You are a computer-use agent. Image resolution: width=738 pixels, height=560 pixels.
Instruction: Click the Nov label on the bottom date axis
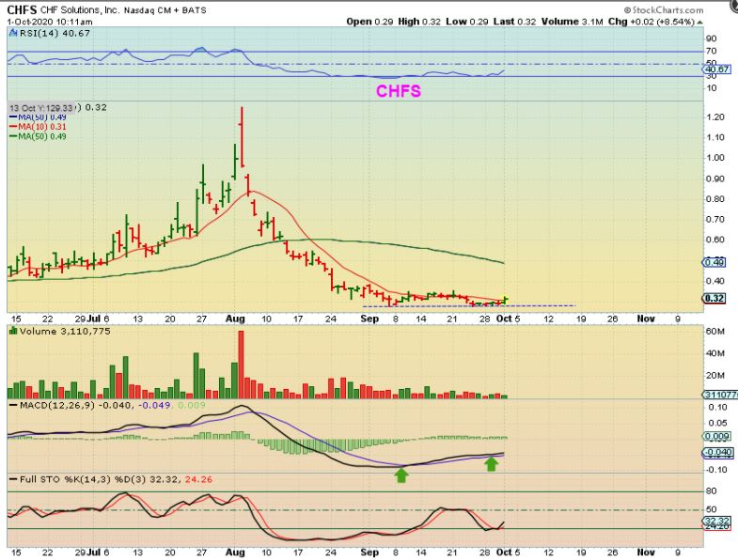point(646,552)
